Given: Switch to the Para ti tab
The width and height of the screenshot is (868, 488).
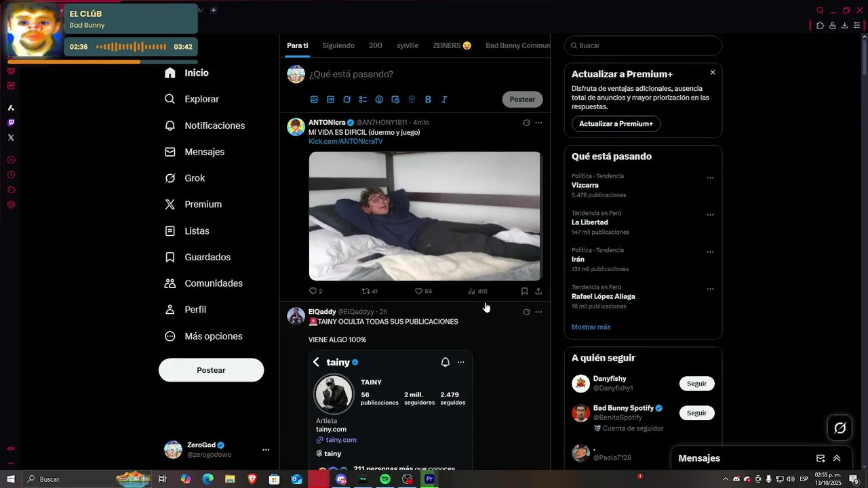Looking at the screenshot, I should point(297,45).
